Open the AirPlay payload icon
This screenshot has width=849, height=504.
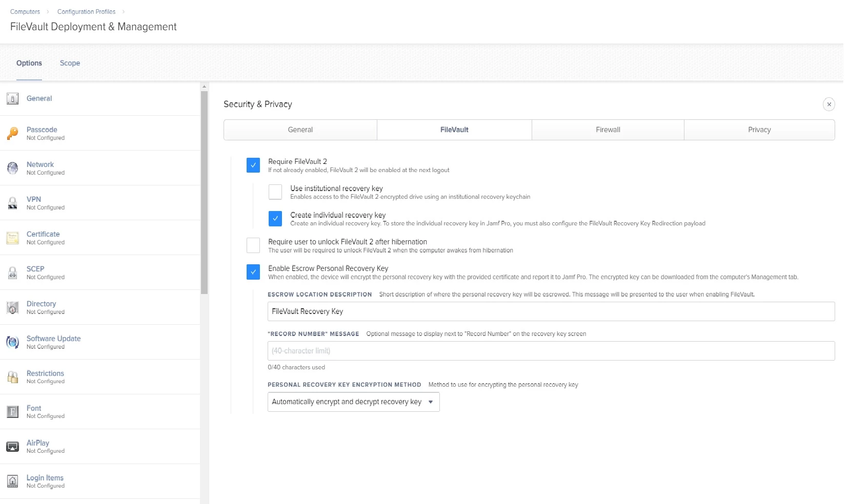click(13, 447)
